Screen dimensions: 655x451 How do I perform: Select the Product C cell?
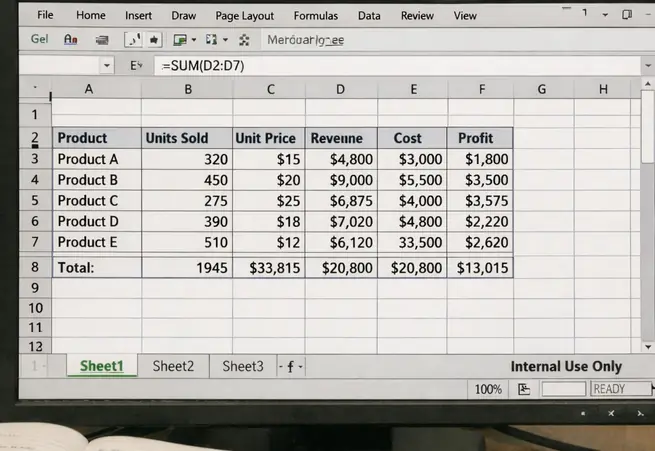96,201
